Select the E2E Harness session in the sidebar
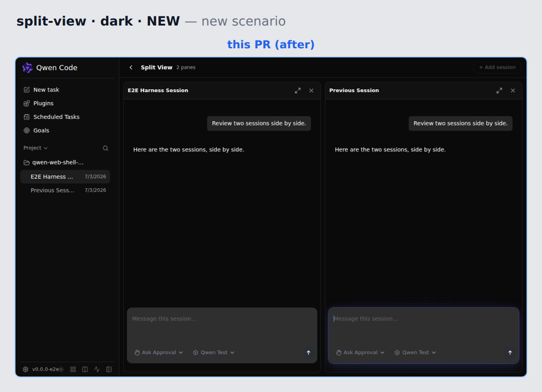 pos(65,176)
